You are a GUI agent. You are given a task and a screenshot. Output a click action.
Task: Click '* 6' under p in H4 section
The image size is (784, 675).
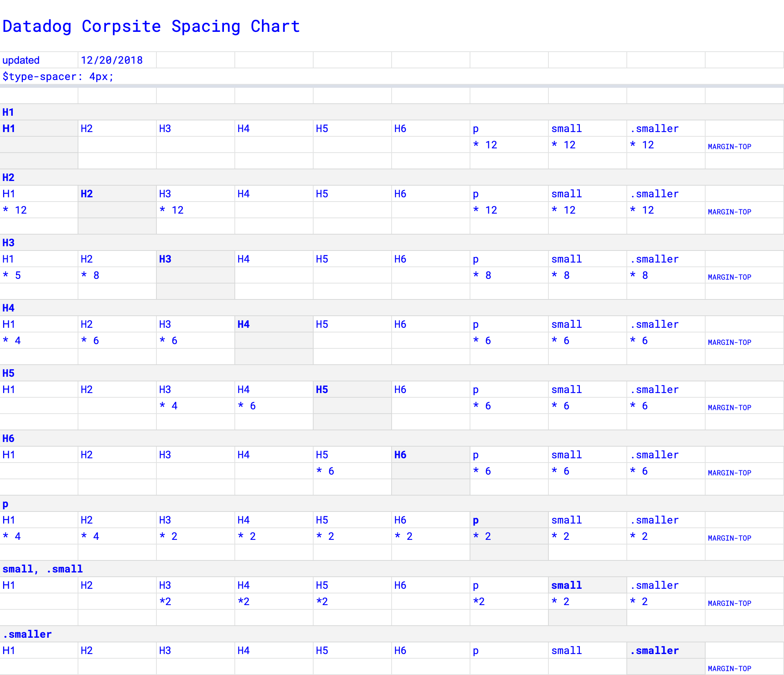[509, 341]
